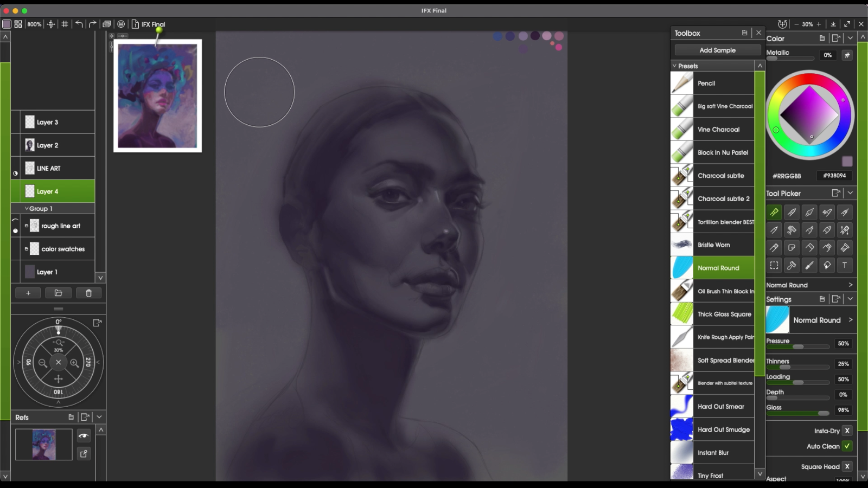The width and height of the screenshot is (868, 488).
Task: Toggle visibility of LINE ART layer
Action: [15, 173]
